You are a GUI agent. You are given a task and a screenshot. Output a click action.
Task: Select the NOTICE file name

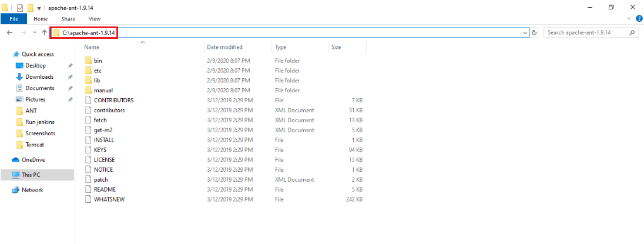click(103, 169)
